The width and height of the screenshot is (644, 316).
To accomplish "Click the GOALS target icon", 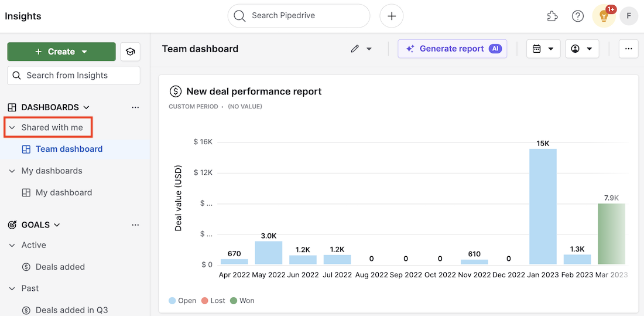I will pyautogui.click(x=12, y=225).
